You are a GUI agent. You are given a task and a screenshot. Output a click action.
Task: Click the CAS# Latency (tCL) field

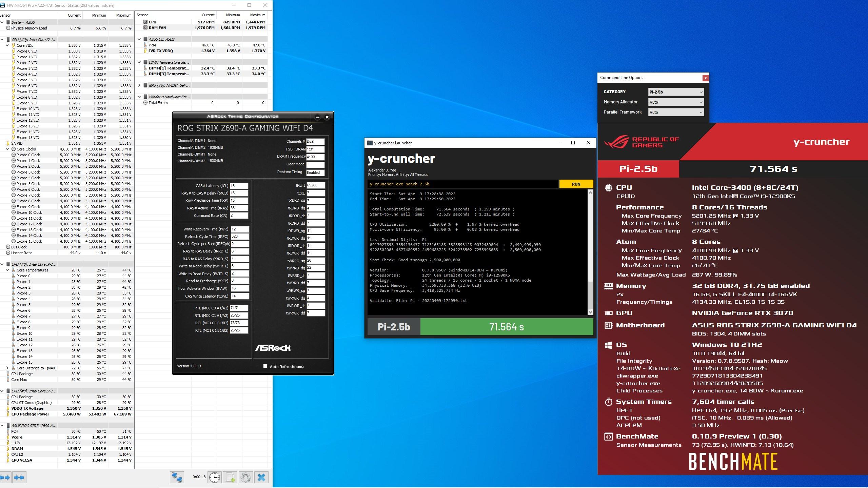[x=239, y=186]
